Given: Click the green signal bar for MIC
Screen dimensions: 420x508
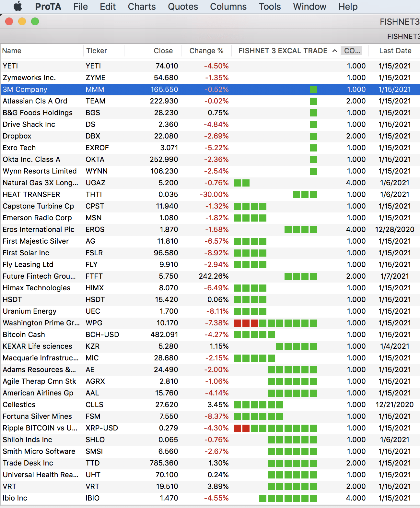Looking at the screenshot, I should 254,358.
